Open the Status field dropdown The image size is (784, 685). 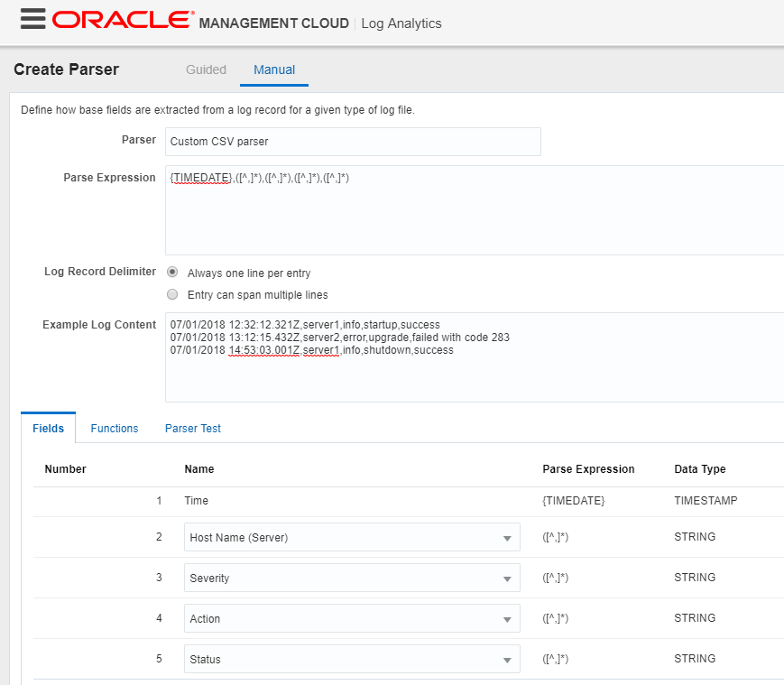(x=352, y=659)
